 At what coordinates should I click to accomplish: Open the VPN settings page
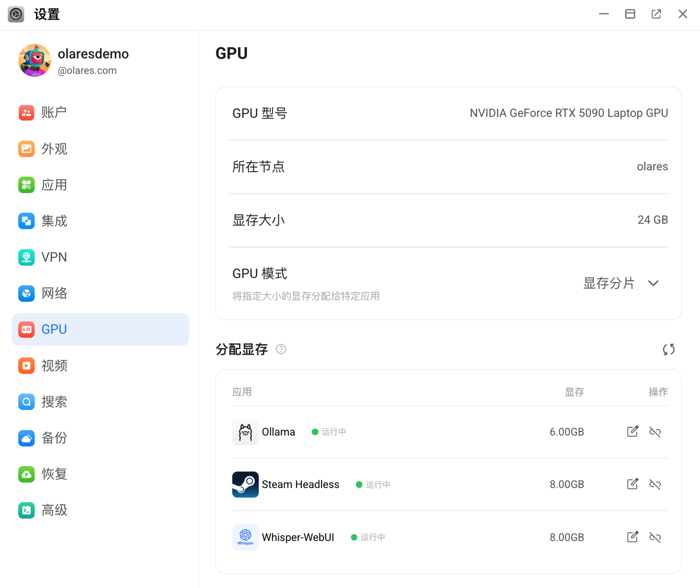54,257
